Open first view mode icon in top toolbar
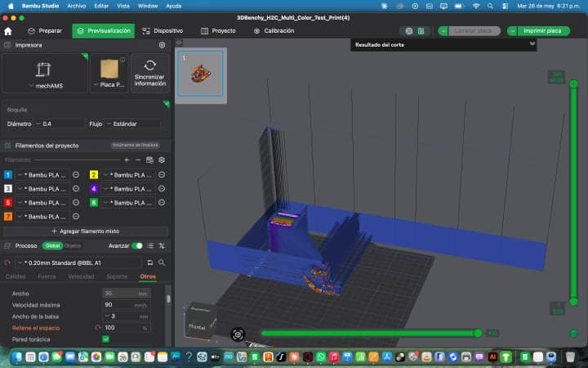The width and height of the screenshot is (588, 368). pos(409,31)
